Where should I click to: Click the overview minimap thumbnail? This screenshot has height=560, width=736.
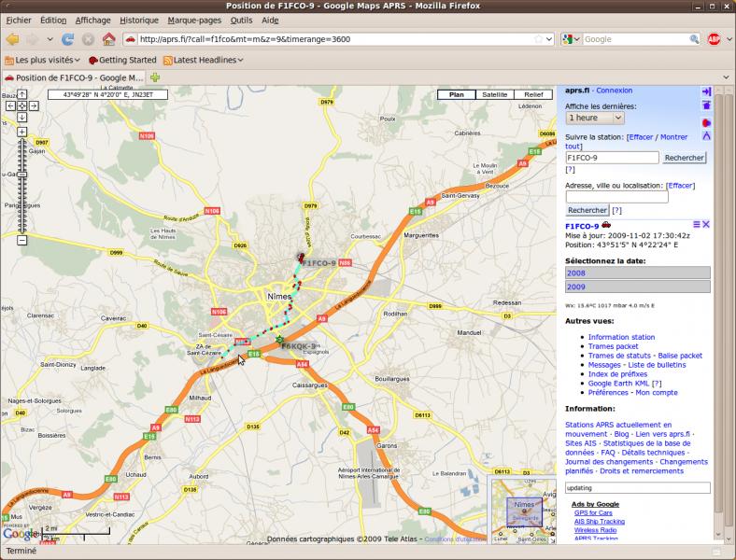click(x=523, y=511)
